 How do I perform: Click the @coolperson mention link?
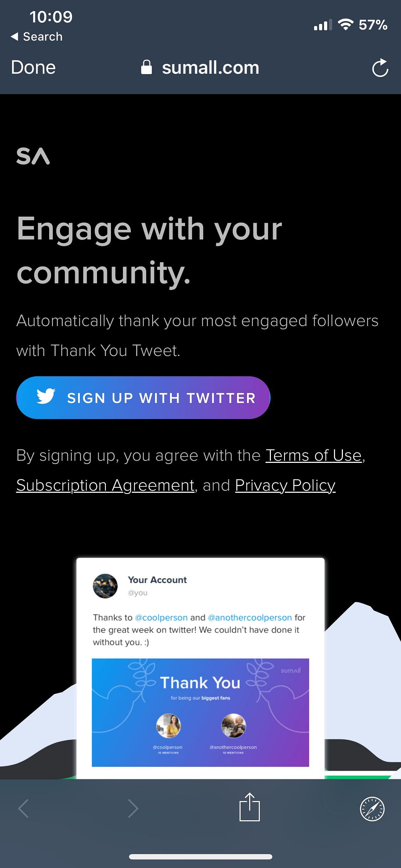(161, 618)
